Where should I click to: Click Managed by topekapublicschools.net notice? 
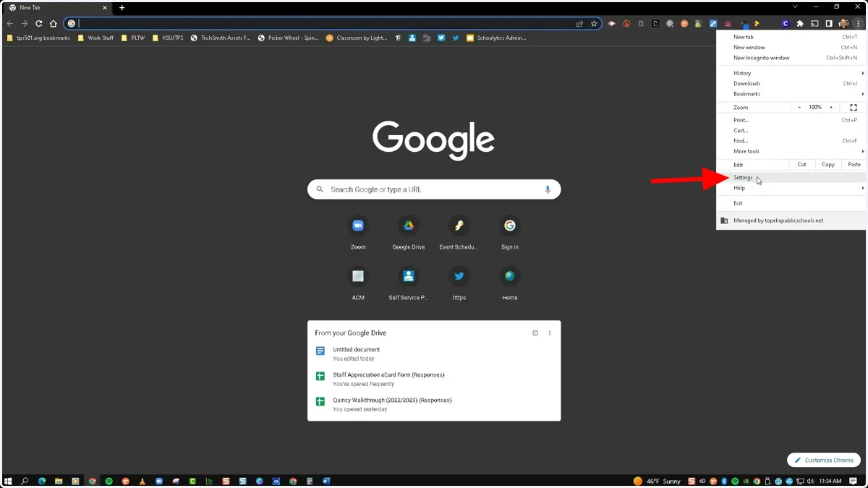click(791, 221)
